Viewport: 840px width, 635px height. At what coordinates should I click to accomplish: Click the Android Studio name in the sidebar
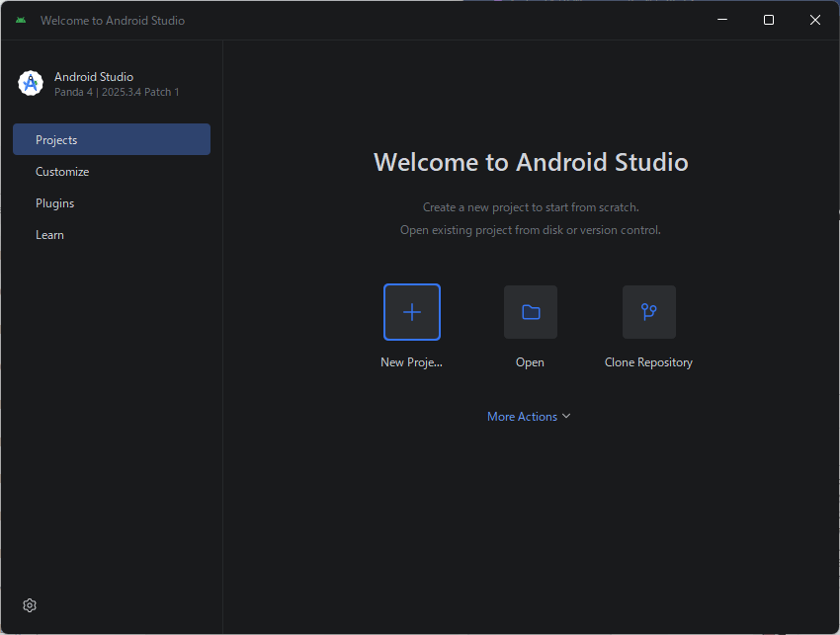94,77
